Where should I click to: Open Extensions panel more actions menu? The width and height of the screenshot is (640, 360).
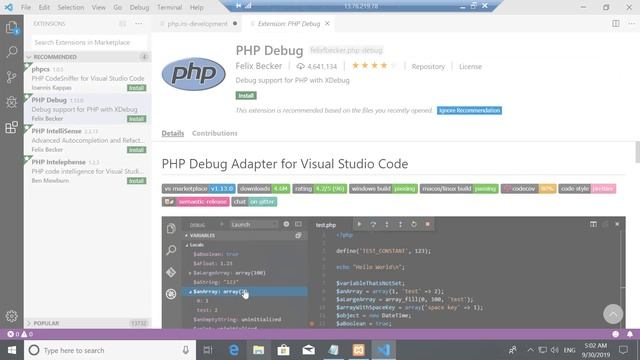[x=139, y=24]
